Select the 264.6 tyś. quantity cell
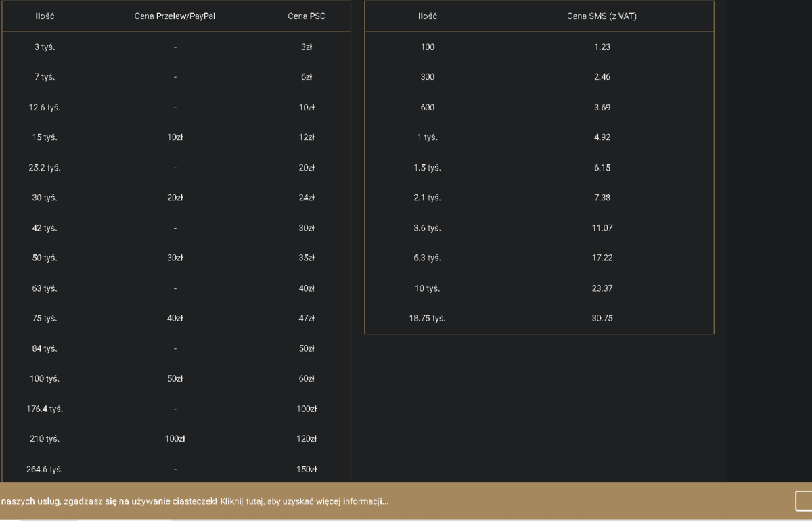This screenshot has width=812, height=521. pyautogui.click(x=45, y=469)
